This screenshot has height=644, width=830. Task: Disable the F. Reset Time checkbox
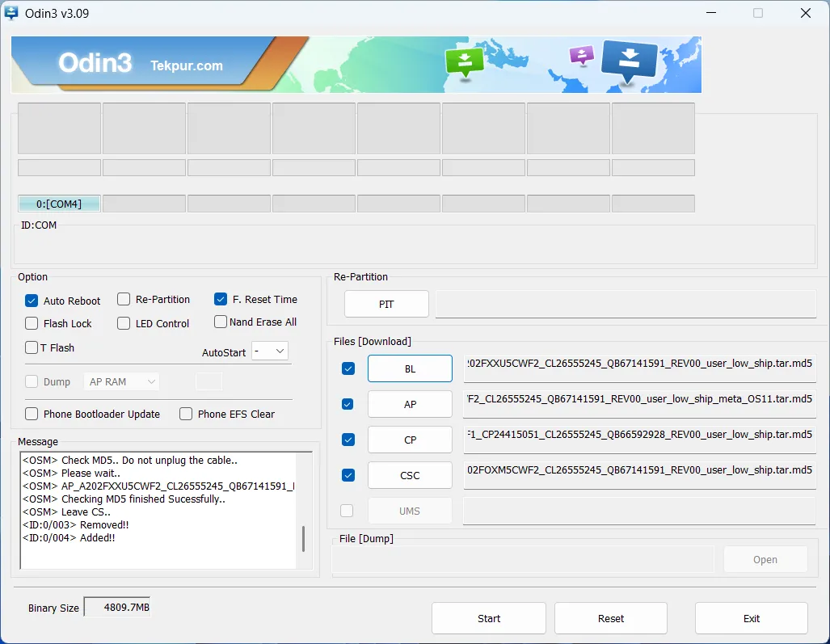click(221, 299)
